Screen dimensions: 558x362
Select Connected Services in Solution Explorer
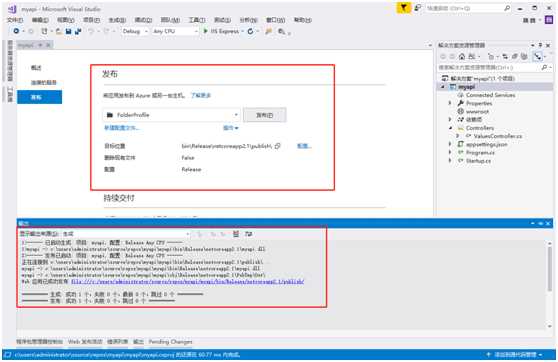[x=490, y=95]
